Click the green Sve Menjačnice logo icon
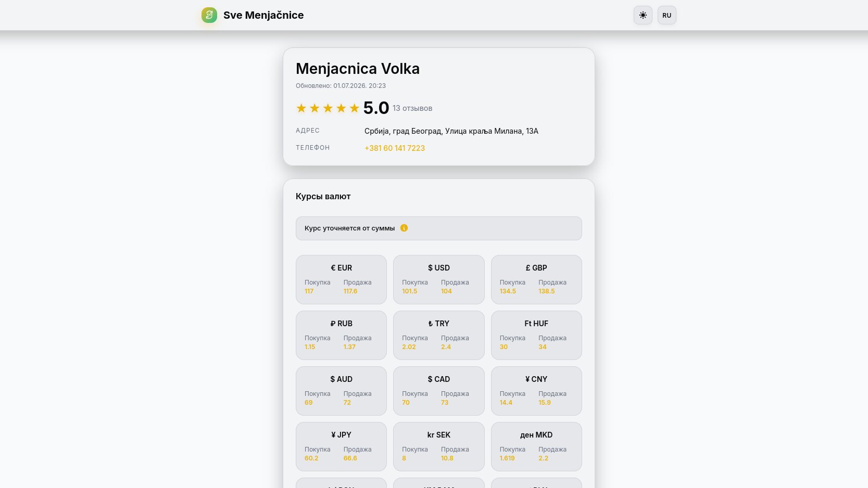868x488 pixels. tap(209, 15)
